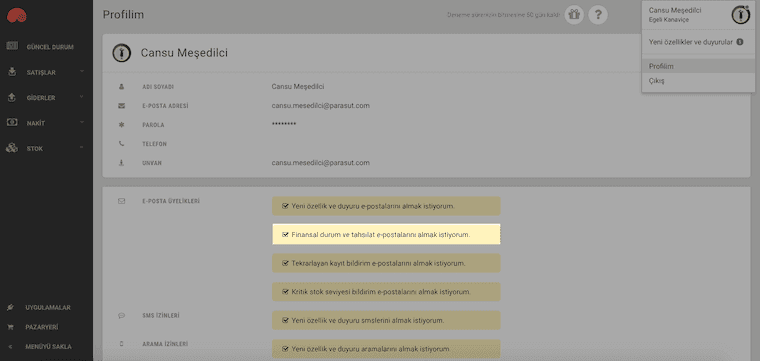Screen dimensions: 760x361
Task: Choose Çıkış from the user menu
Action: point(698,81)
